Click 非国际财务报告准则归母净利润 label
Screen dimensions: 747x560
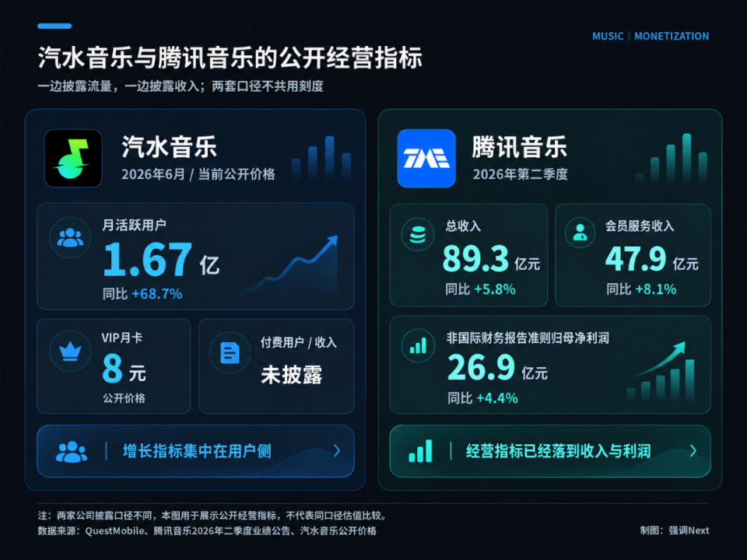(528, 338)
